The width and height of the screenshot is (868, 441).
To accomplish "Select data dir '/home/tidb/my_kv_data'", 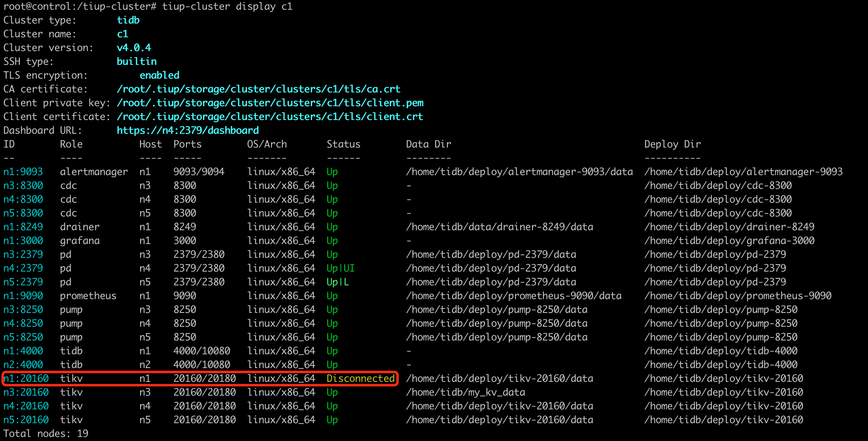I will pos(466,392).
